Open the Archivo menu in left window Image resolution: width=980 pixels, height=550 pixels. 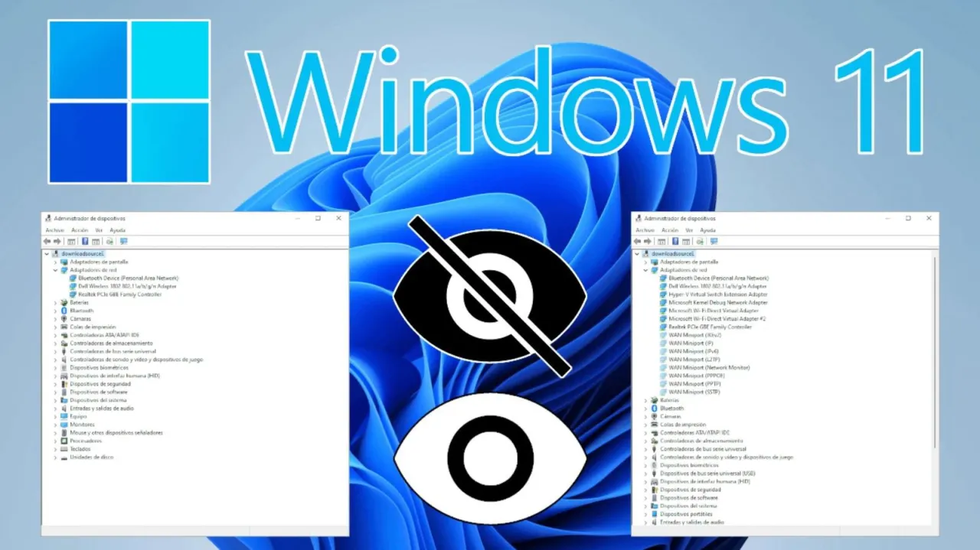point(54,230)
